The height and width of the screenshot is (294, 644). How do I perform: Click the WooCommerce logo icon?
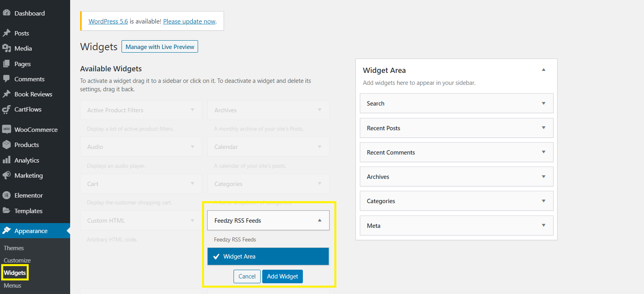(6, 129)
